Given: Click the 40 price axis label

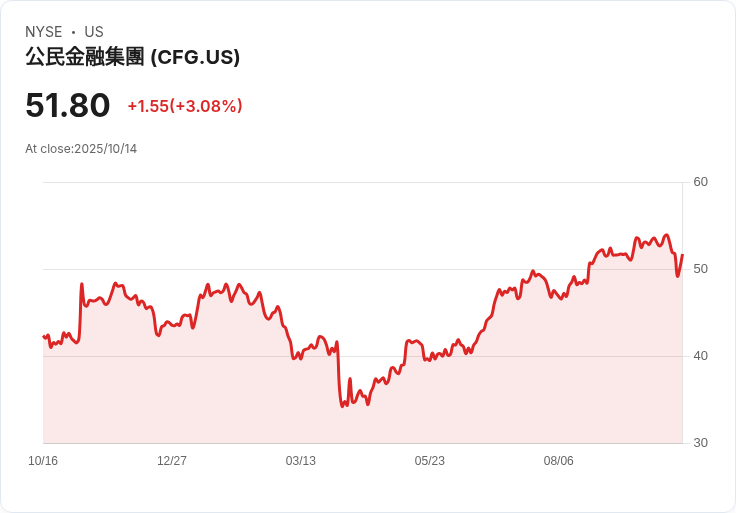Looking at the screenshot, I should point(700,356).
